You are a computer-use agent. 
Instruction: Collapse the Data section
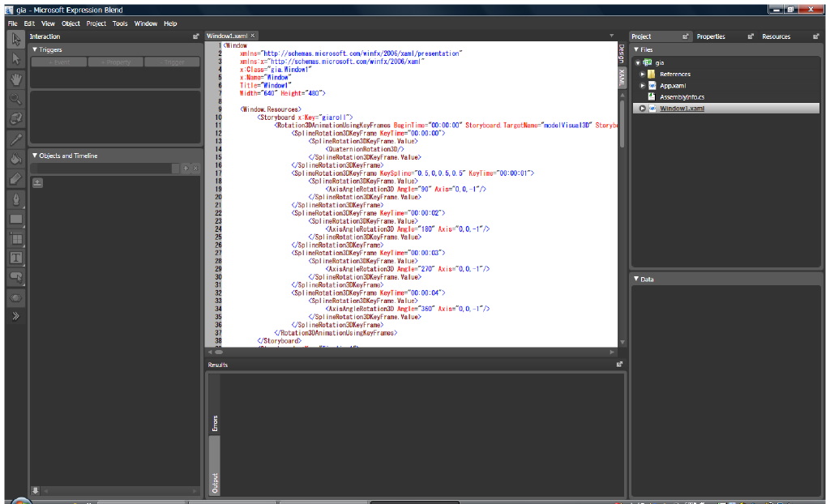tap(636, 279)
